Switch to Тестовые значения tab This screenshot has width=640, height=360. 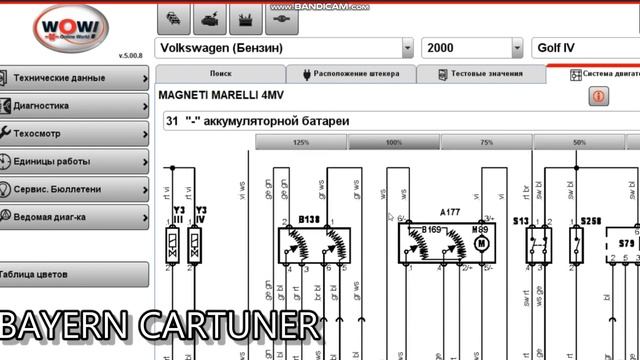481,74
